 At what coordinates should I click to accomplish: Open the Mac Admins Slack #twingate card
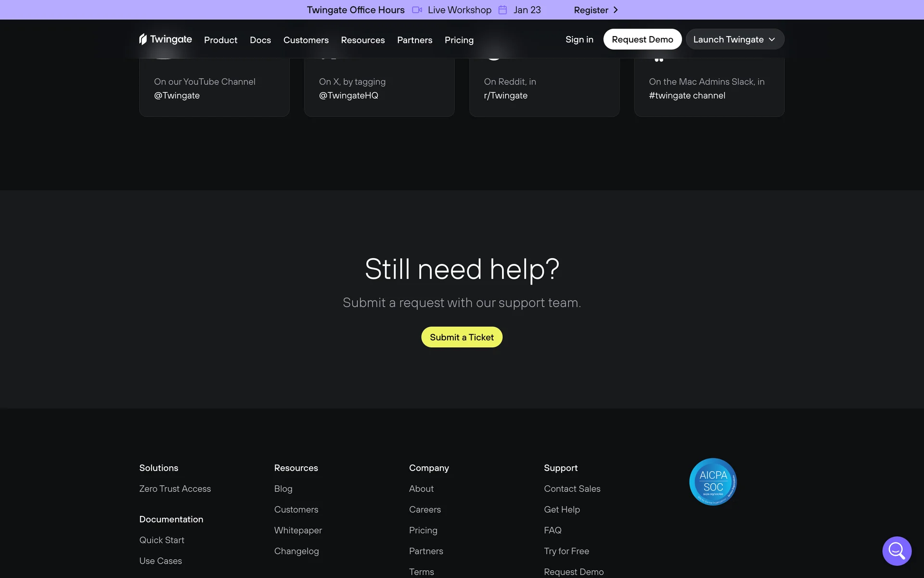(709, 89)
